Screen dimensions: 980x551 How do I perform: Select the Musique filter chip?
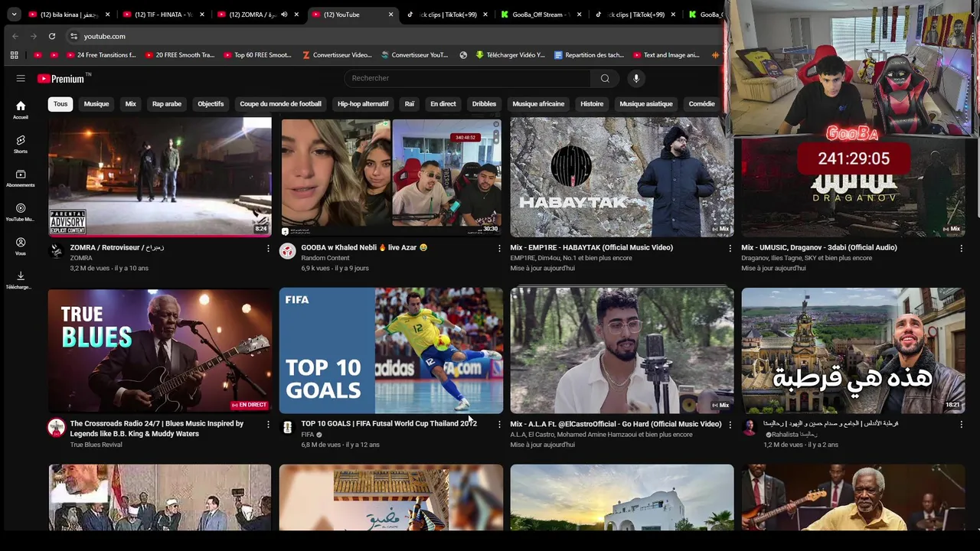(x=96, y=104)
